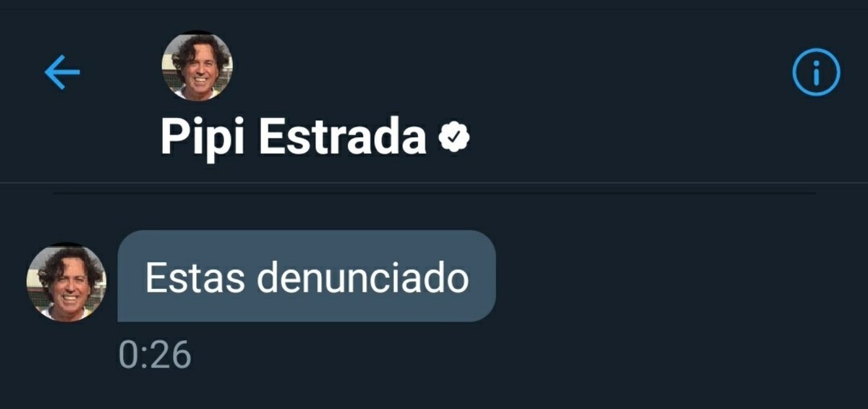Tap the 'Estrada' surname in the header
Image resolution: width=868 pixels, height=409 pixels.
[x=342, y=137]
